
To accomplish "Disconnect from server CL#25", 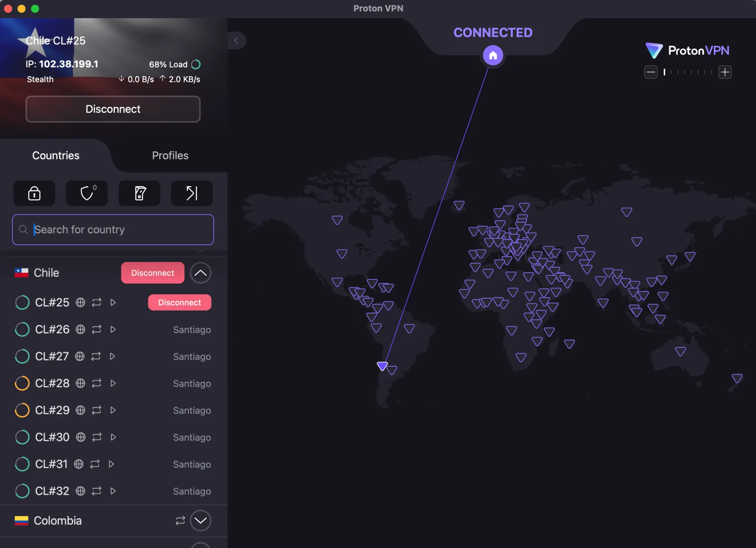I will pos(179,302).
